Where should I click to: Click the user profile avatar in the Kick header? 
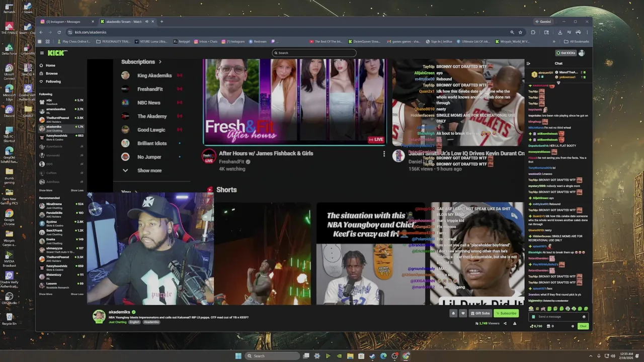coord(582,53)
